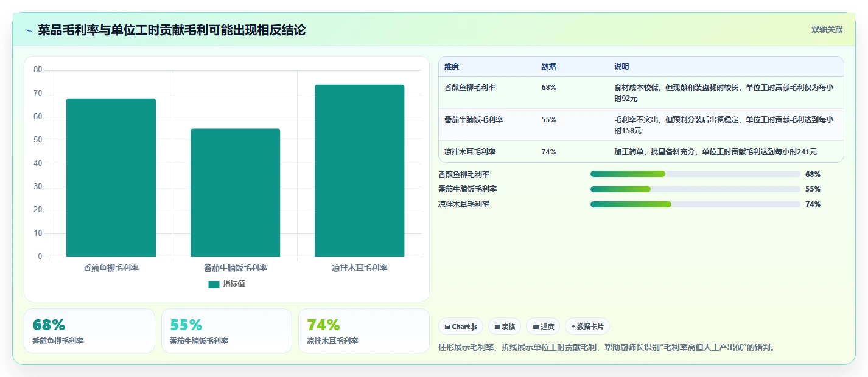Click the 68% value in the table
This screenshot has width=868, height=377.
coord(548,88)
